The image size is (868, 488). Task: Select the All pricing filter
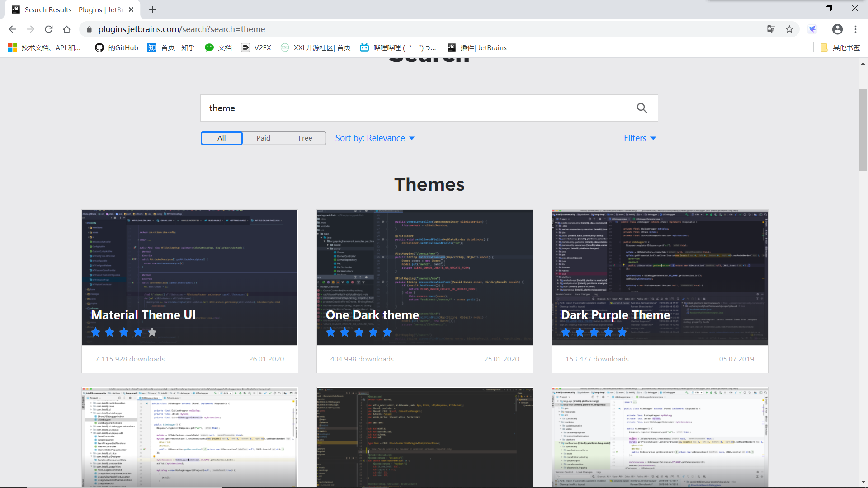pyautogui.click(x=222, y=138)
